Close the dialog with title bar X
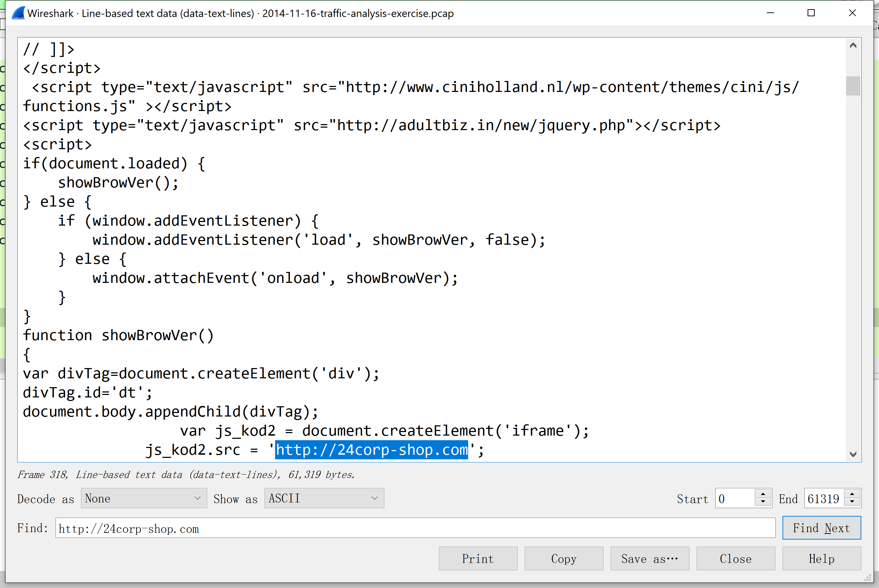 [x=852, y=13]
